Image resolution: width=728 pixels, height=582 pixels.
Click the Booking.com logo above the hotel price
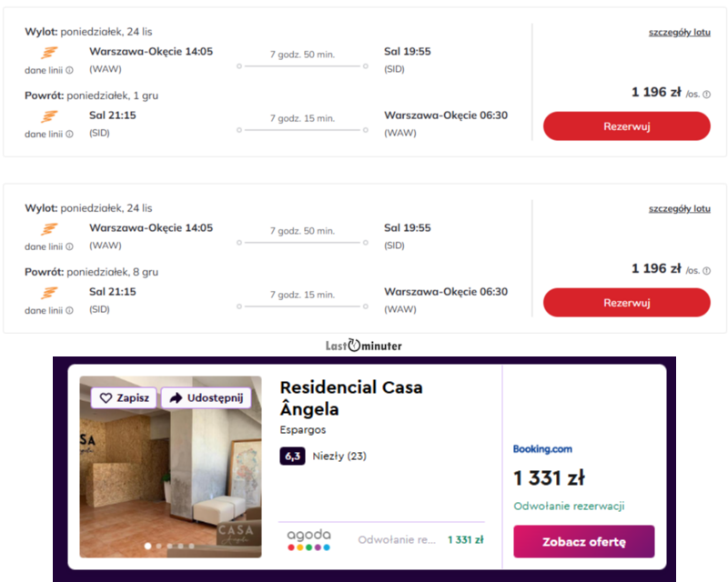[542, 448]
